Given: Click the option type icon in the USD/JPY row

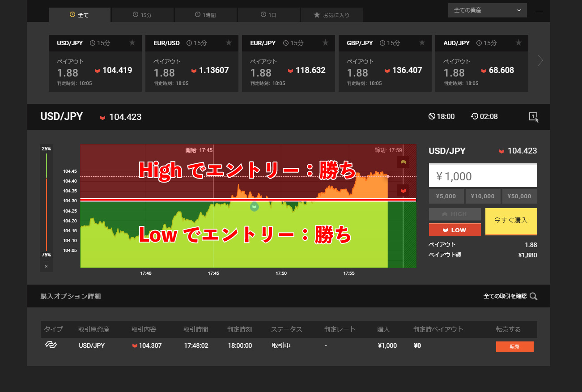Looking at the screenshot, I should [50, 345].
